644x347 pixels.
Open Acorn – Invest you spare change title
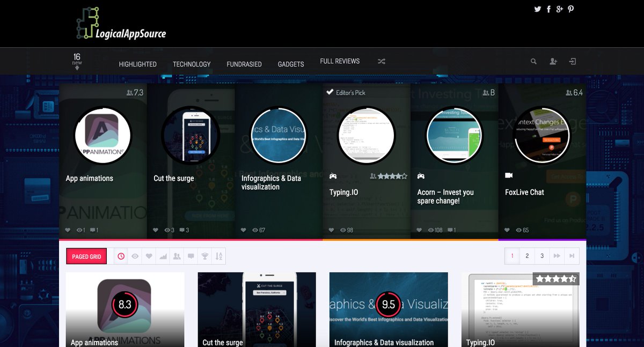(x=445, y=196)
